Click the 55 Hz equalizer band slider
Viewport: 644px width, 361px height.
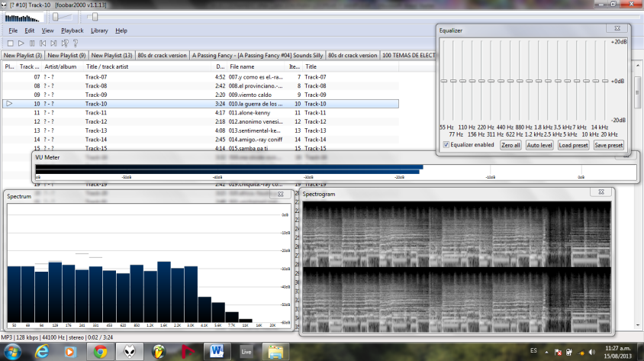coord(444,81)
